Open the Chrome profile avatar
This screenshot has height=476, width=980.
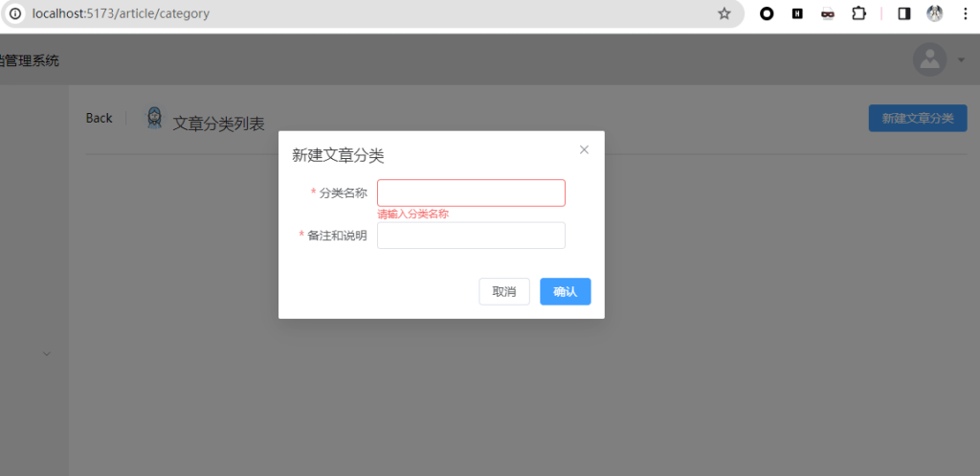coord(934,14)
